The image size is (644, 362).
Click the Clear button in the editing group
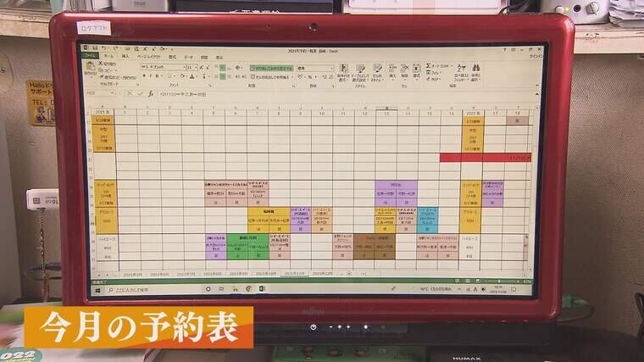tap(434, 79)
